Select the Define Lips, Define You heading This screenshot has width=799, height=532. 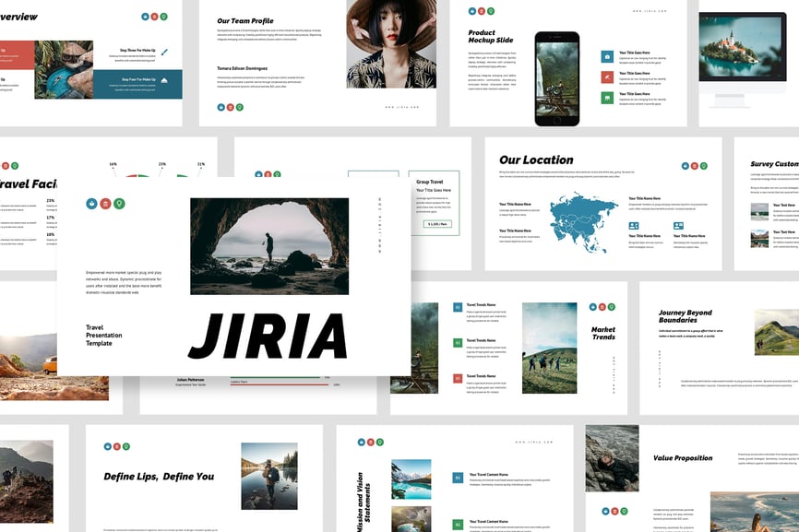[159, 477]
